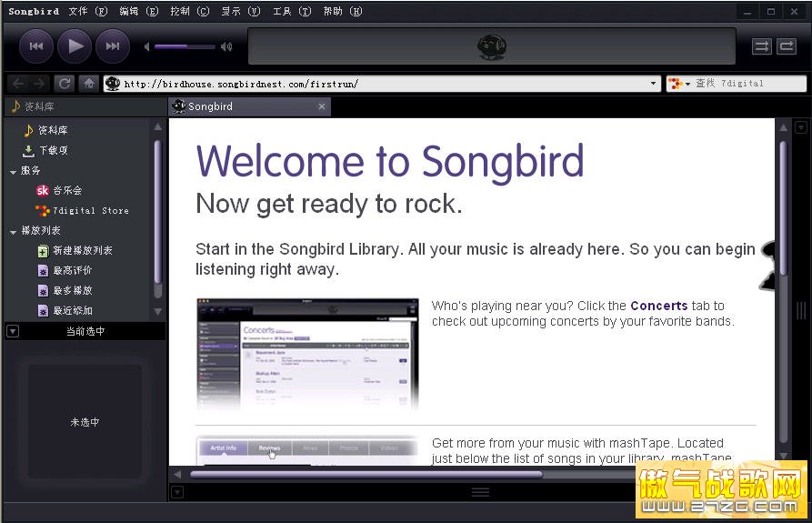Open the 7digital search engine dropdown
Screen dimensions: 812x523
(679, 84)
